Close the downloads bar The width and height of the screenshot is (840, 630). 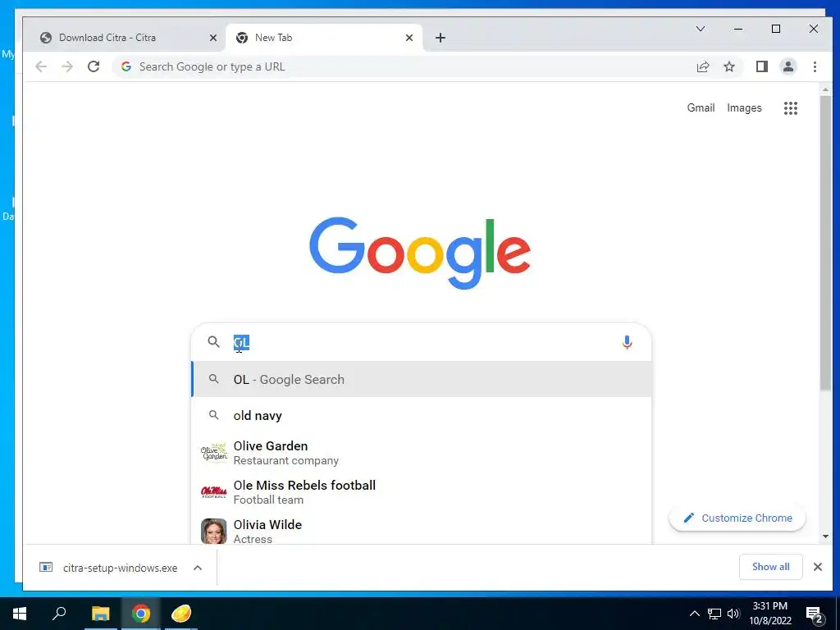[x=818, y=567]
